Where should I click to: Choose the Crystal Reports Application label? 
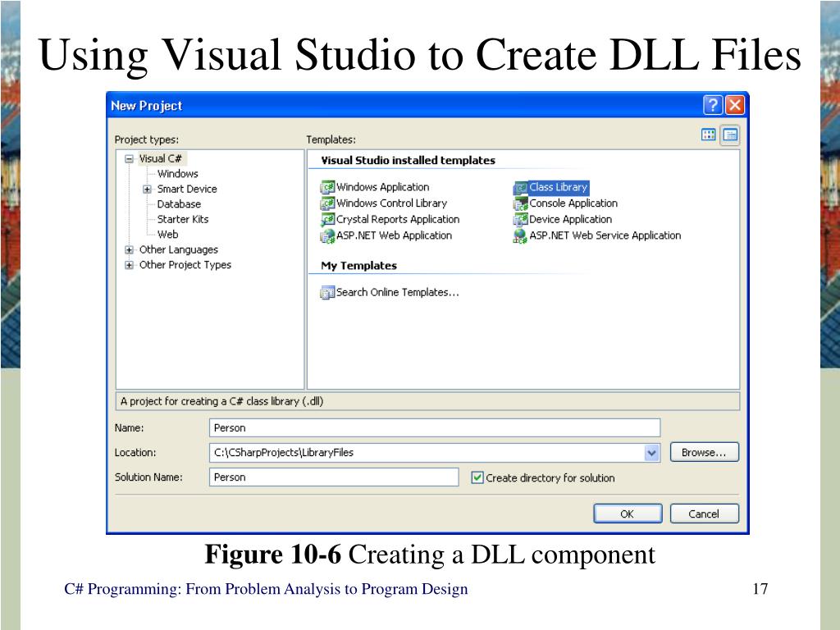click(x=398, y=219)
